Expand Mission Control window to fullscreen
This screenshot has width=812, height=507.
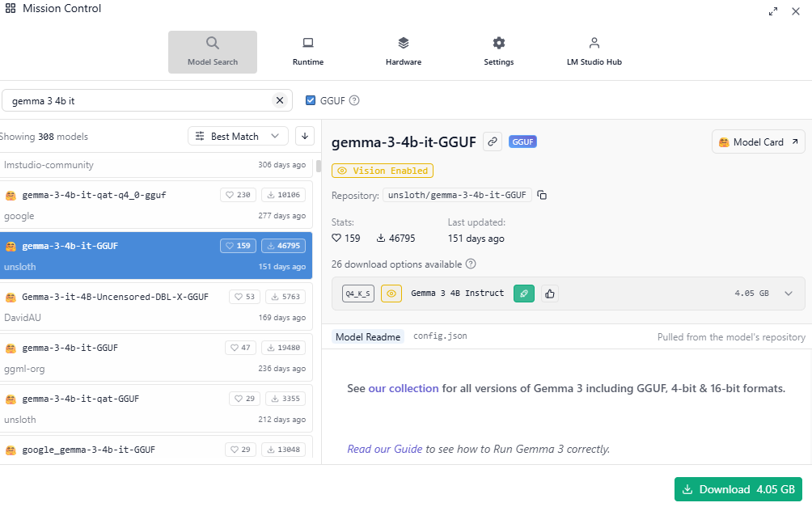pos(773,11)
